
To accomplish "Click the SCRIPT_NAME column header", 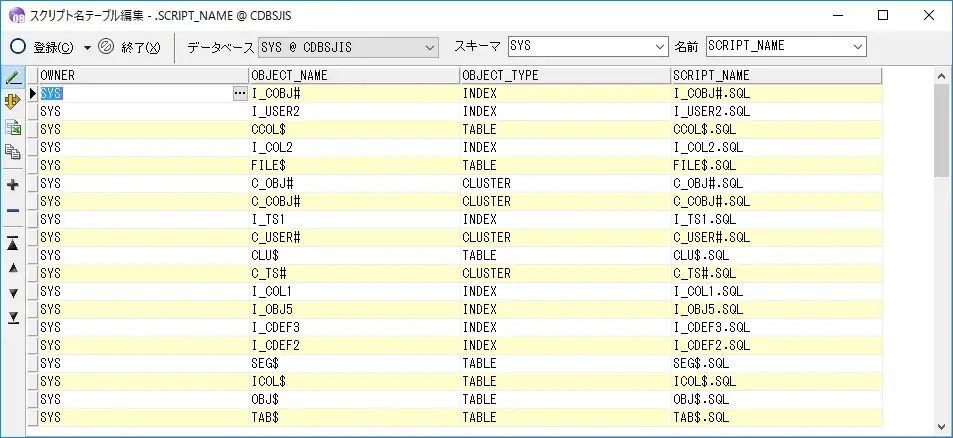I will click(x=775, y=75).
